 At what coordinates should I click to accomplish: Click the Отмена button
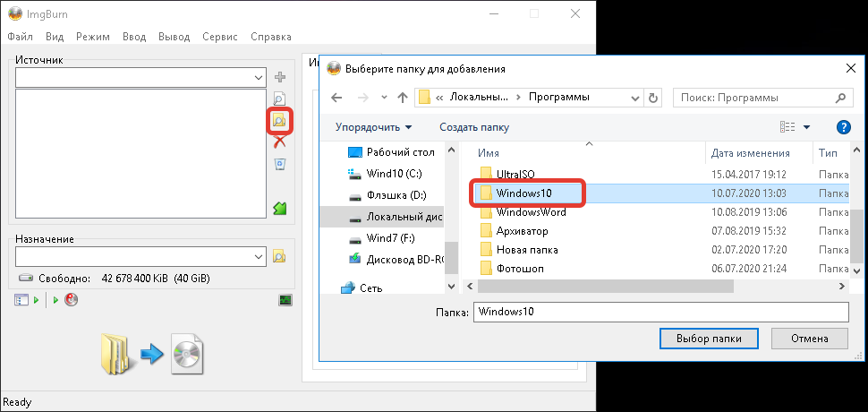[809, 339]
